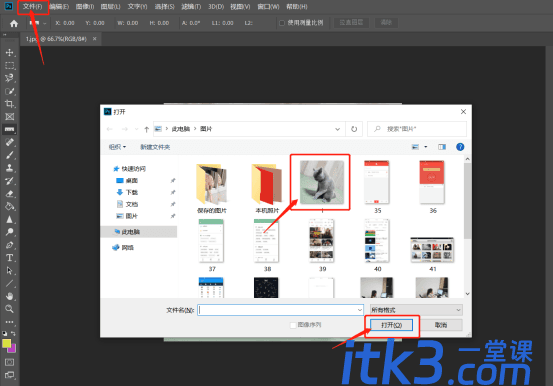Change screen mode icon at toolbar bottom
Image resolution: width=553 pixels, height=386 pixels.
(x=10, y=375)
